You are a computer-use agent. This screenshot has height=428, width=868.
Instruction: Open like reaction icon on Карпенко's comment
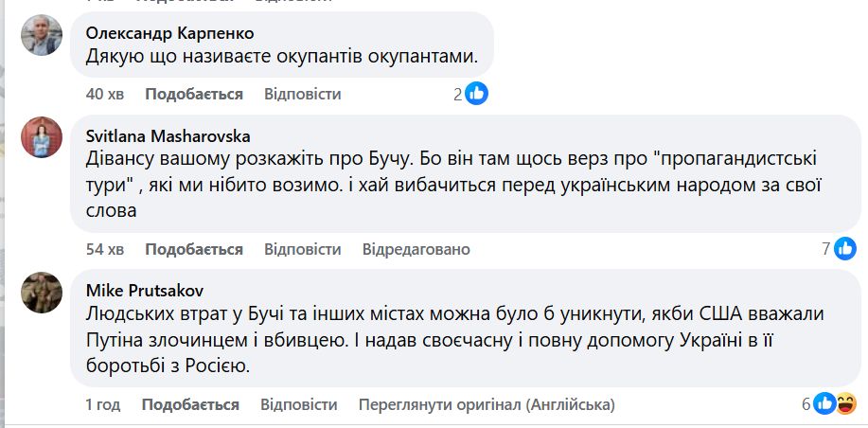pyautogui.click(x=477, y=93)
